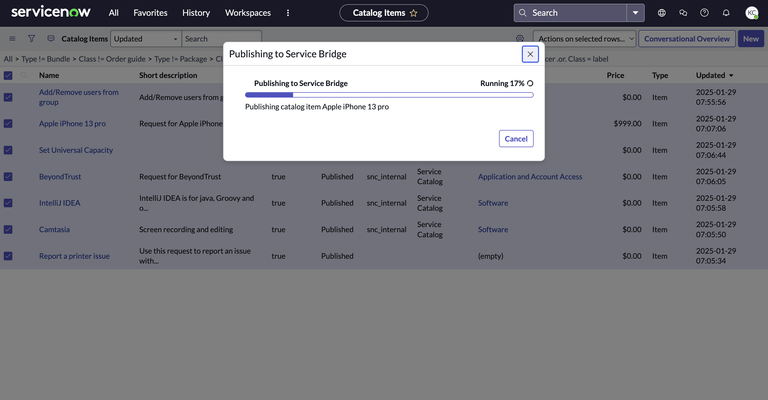Uncheck the Set Universal Capacity row
Screen dimensions: 768x400
[8, 150]
